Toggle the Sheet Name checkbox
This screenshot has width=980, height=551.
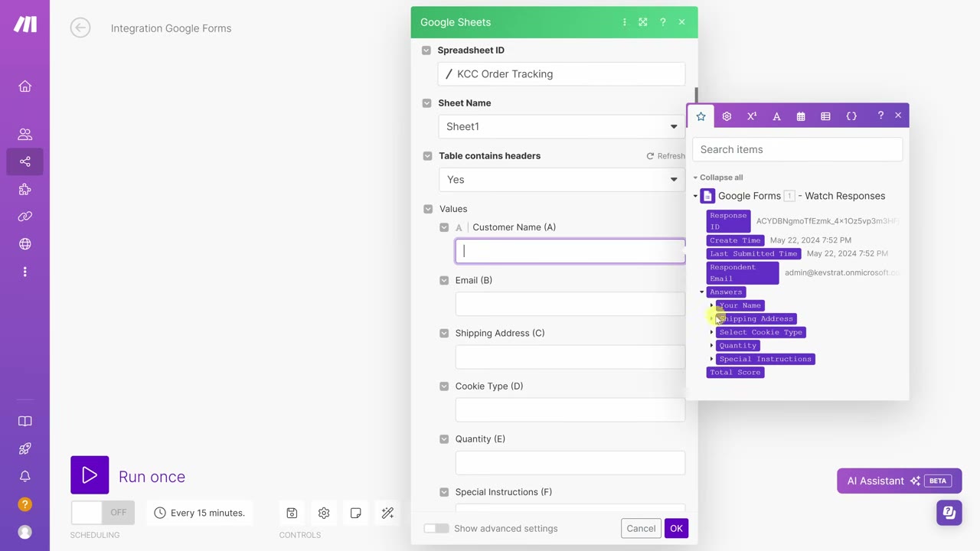click(x=427, y=103)
